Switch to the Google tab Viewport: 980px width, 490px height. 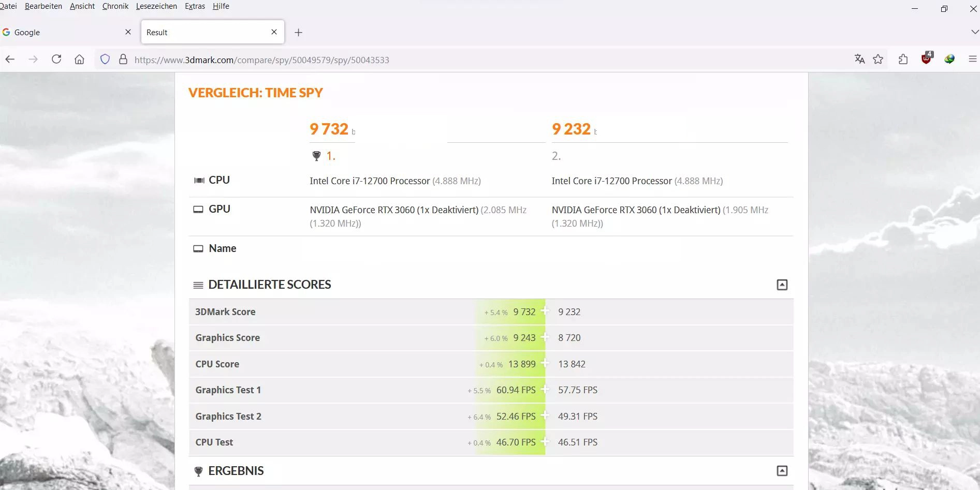[67, 32]
